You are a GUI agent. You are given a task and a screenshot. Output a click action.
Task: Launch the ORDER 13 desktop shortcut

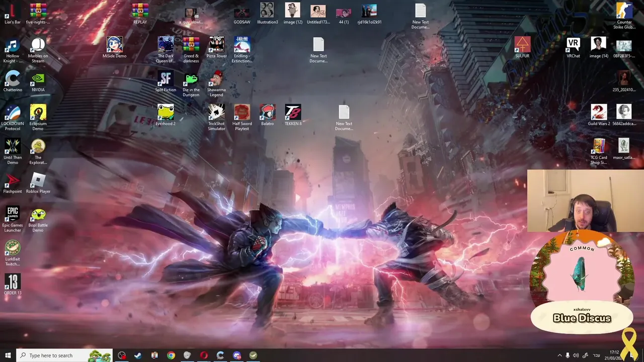(13, 285)
